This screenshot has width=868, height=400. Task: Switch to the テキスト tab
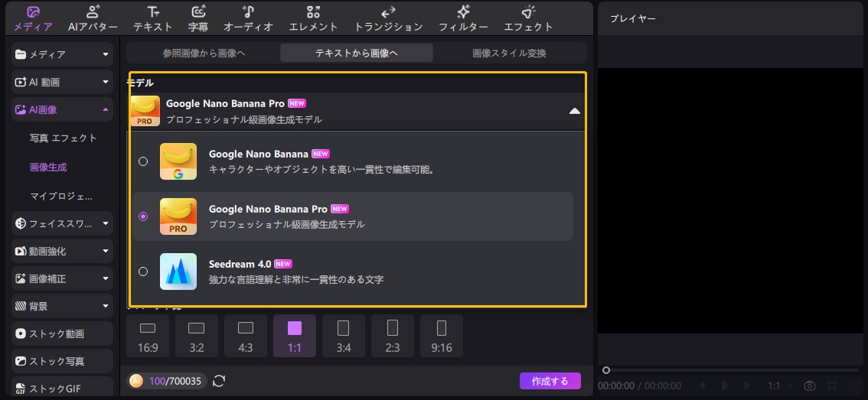coord(153,19)
